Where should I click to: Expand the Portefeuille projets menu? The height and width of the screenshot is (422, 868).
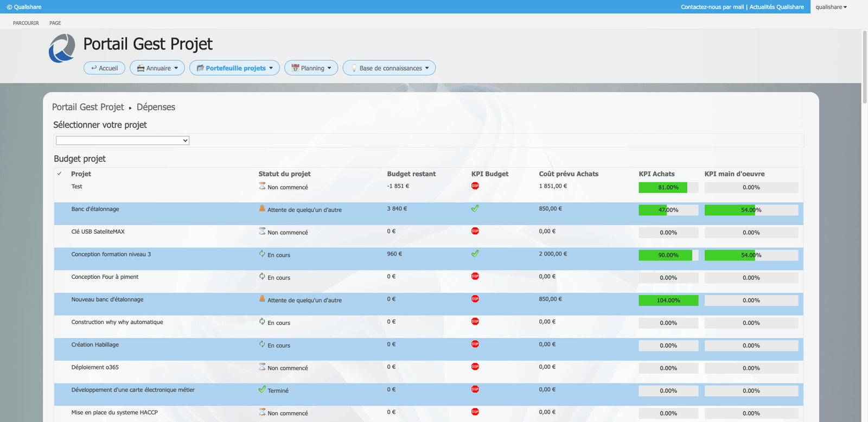pos(234,68)
